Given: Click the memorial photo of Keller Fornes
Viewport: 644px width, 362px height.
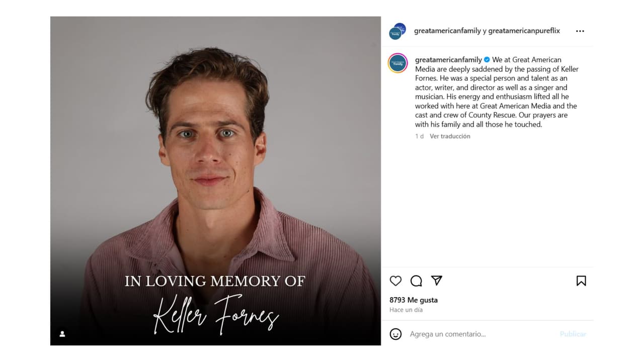Looking at the screenshot, I should [215, 181].
